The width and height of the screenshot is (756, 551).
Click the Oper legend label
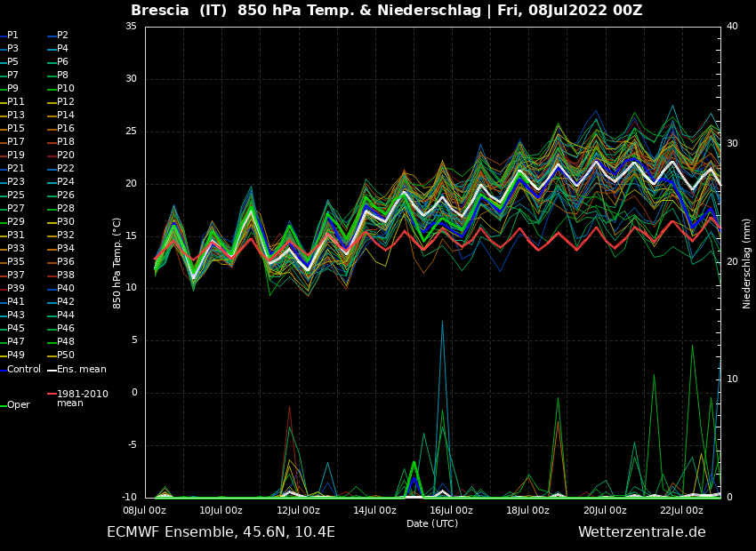[19, 405]
